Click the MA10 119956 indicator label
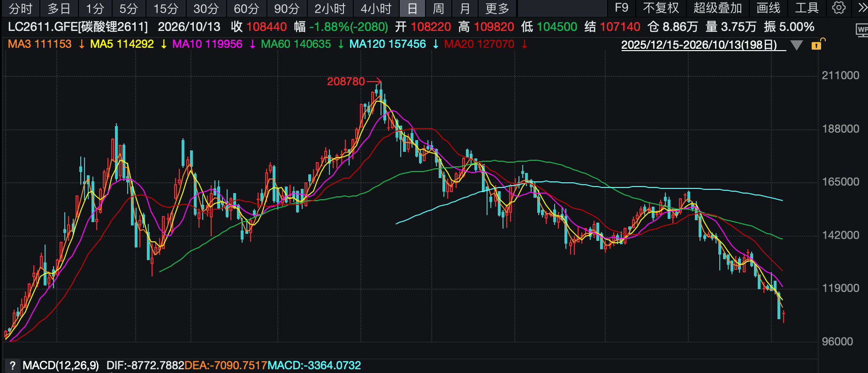 coord(207,44)
